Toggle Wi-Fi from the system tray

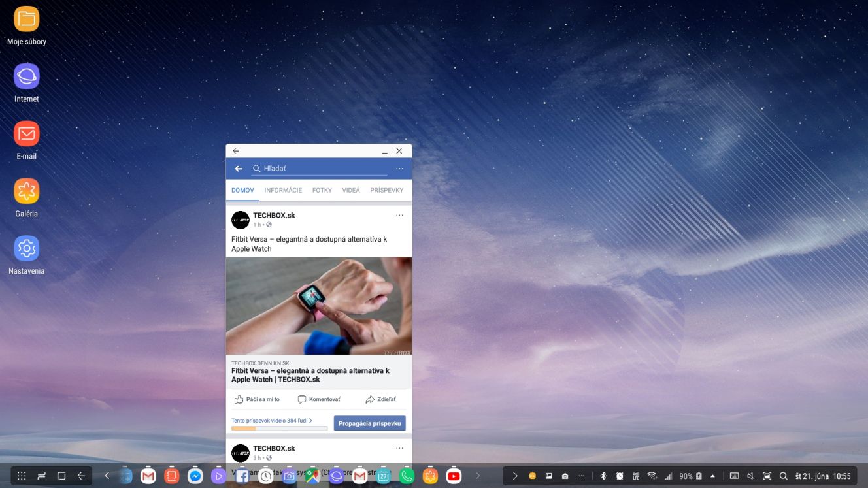tap(652, 476)
